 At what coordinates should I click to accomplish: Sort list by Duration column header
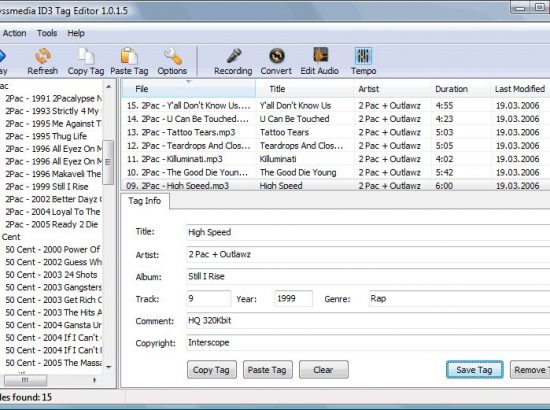tap(460, 89)
